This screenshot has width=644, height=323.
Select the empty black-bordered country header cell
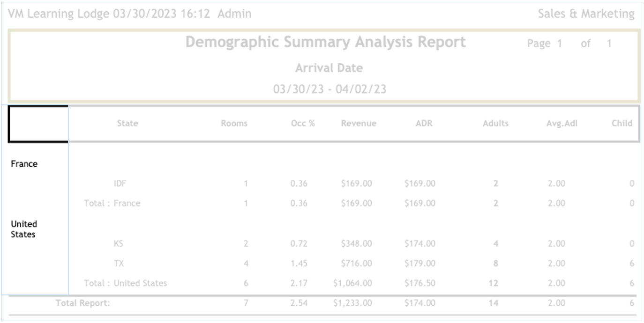click(x=38, y=124)
